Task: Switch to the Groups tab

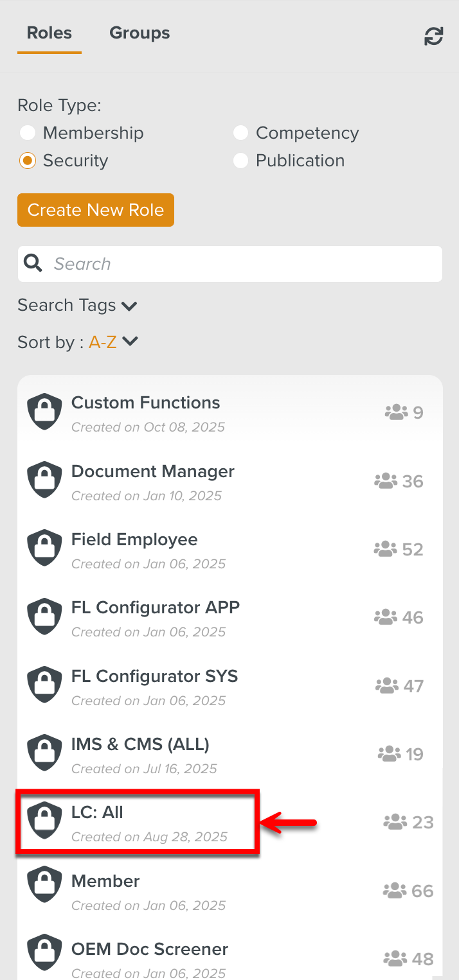Action: 139,33
